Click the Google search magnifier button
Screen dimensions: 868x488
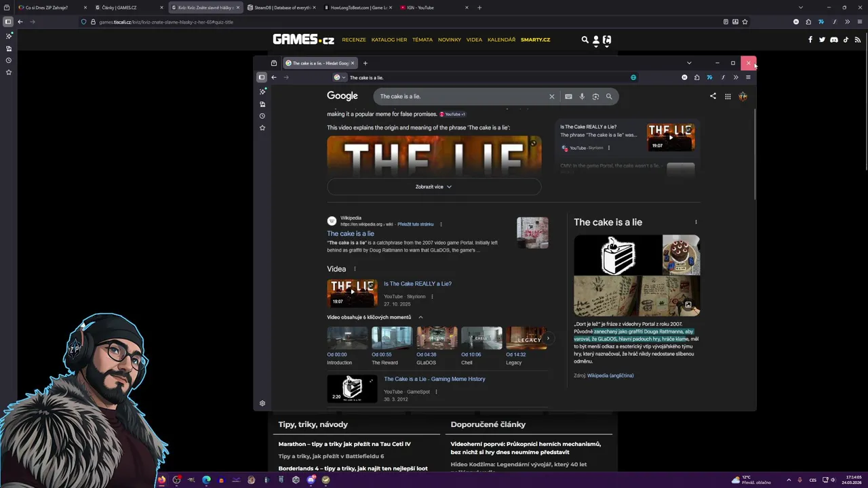pyautogui.click(x=609, y=96)
